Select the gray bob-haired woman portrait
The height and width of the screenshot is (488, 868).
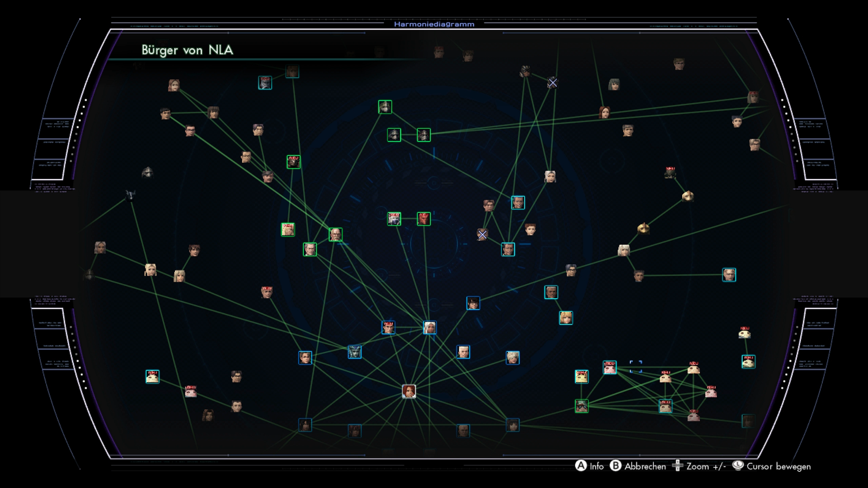point(614,84)
